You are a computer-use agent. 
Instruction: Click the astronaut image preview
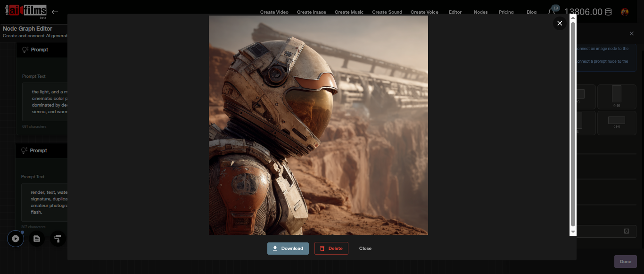(x=318, y=125)
